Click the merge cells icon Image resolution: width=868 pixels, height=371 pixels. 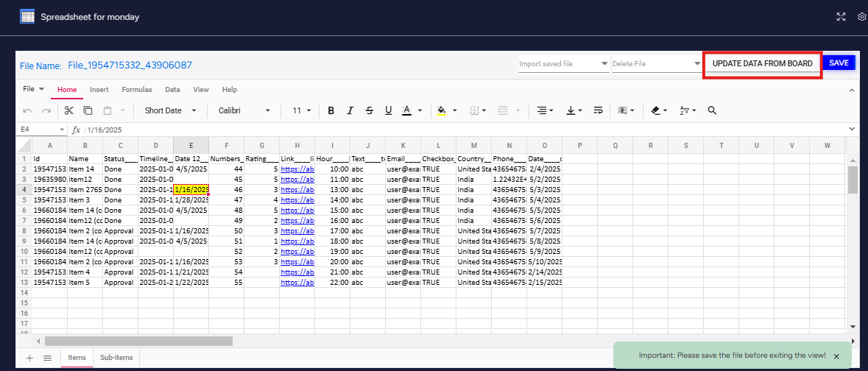click(503, 110)
